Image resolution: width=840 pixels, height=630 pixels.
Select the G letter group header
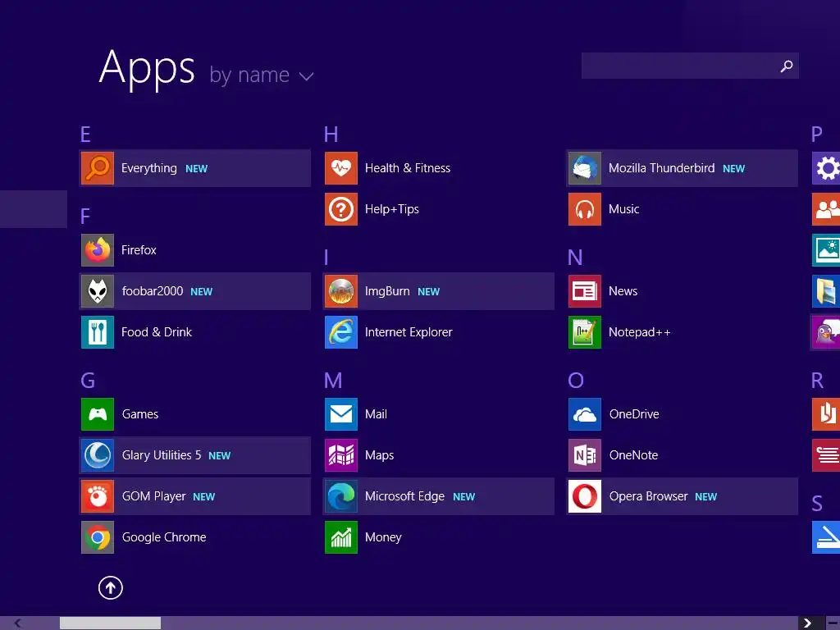coord(88,381)
